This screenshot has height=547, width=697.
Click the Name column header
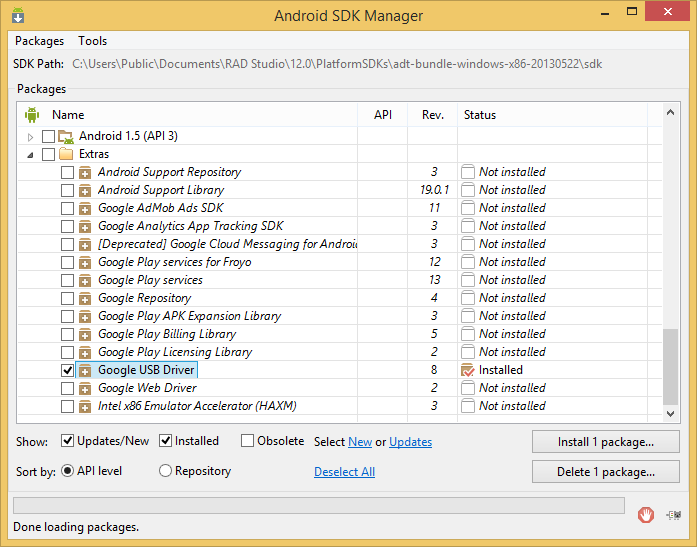coord(68,115)
